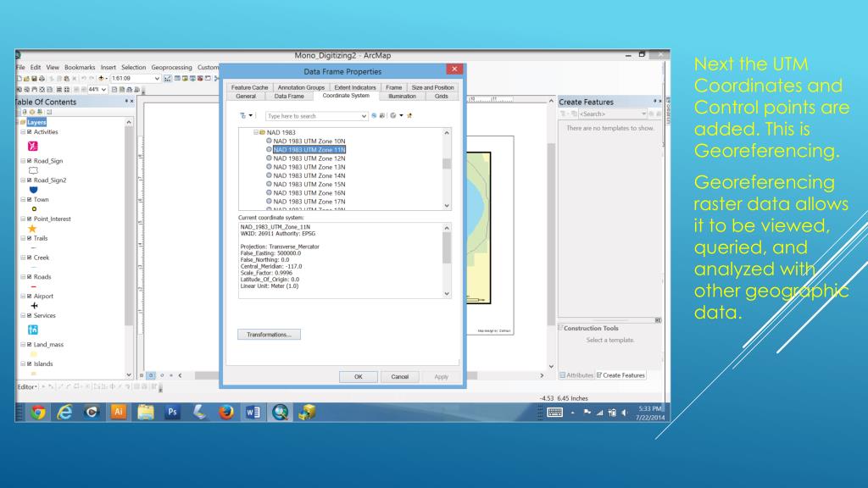
Task: Open the Extent Indicators tab
Action: point(355,87)
